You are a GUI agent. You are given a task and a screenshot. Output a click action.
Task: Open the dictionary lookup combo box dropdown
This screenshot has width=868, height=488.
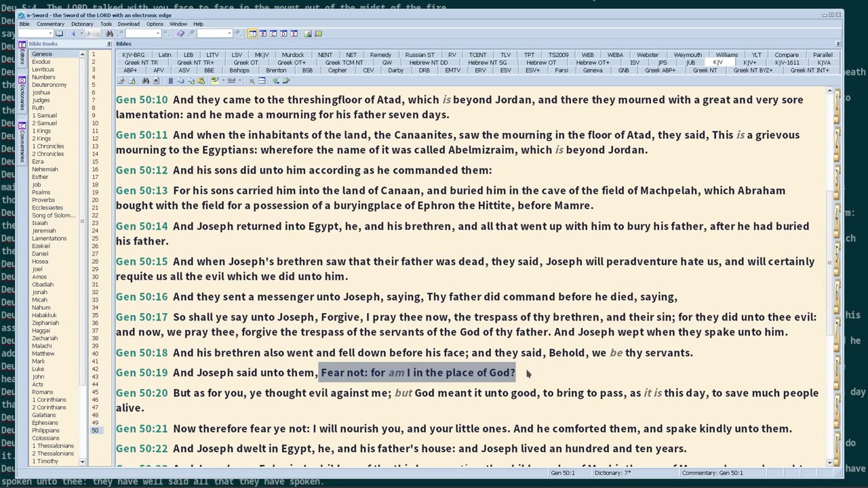click(x=230, y=33)
